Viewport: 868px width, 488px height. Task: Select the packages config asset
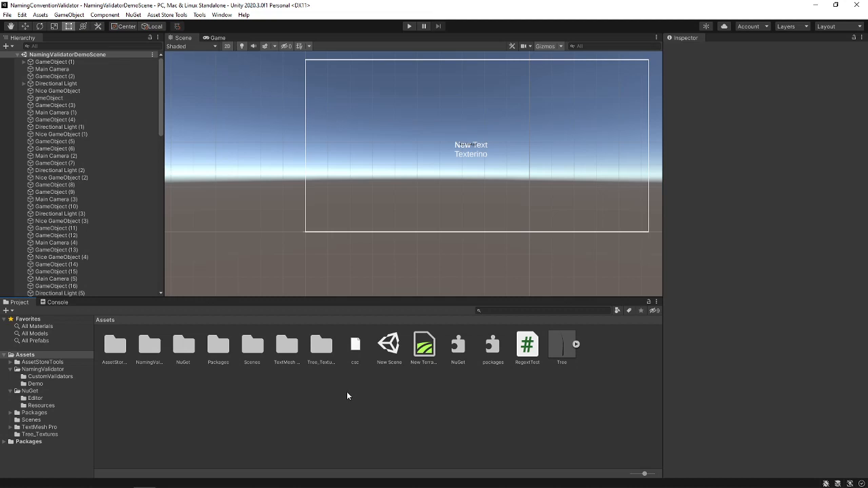click(x=493, y=348)
